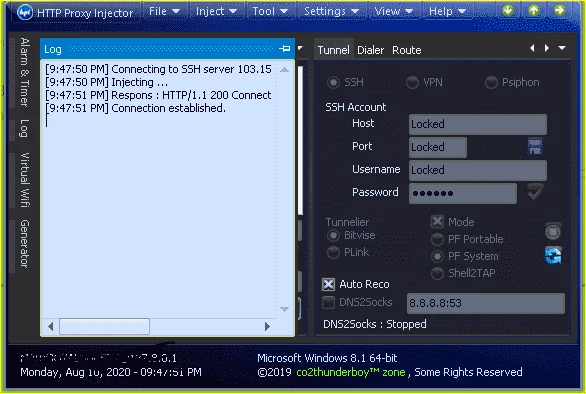Switch to the Dialer tab

(370, 50)
